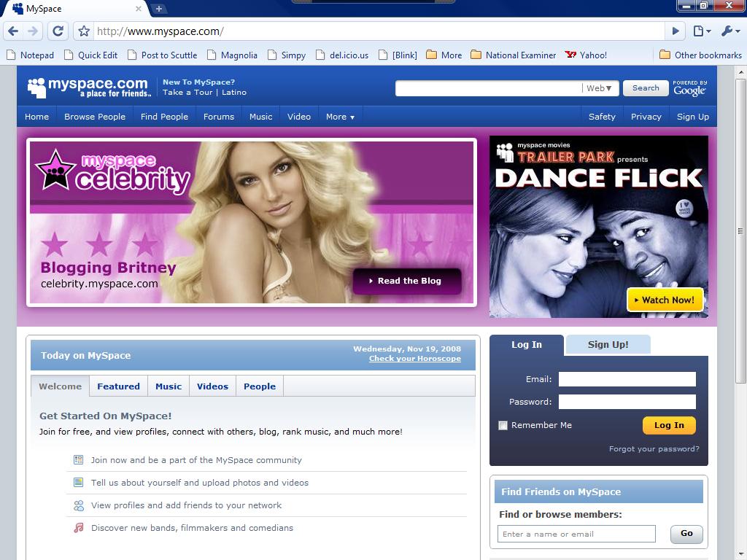Expand the National Examiner bookmark folder
747x560 pixels.
point(513,55)
